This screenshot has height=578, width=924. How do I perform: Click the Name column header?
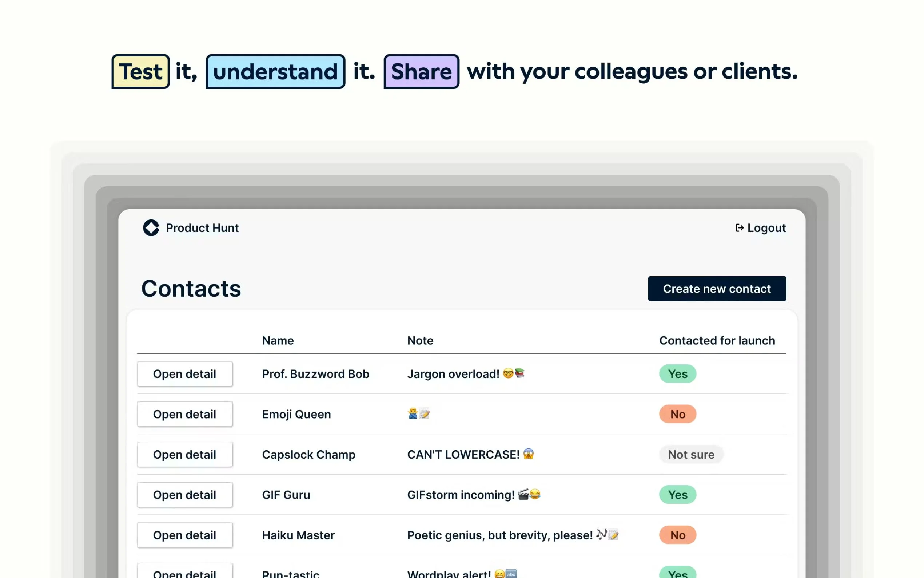[x=278, y=340]
